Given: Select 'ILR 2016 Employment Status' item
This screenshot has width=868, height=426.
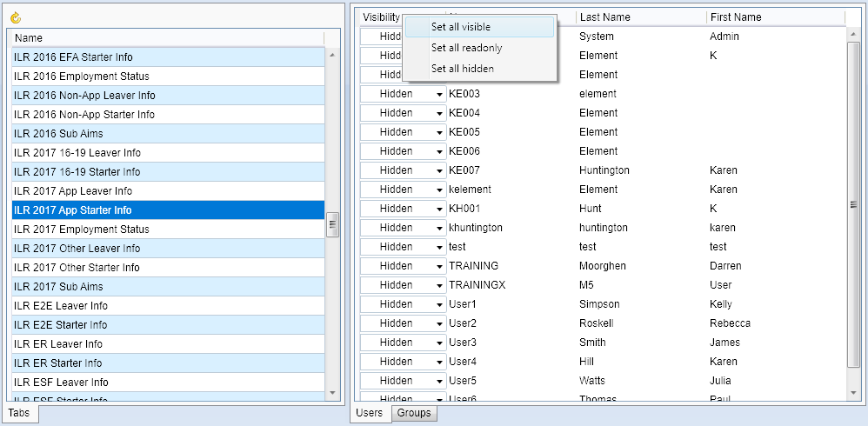Looking at the screenshot, I should tap(81, 77).
